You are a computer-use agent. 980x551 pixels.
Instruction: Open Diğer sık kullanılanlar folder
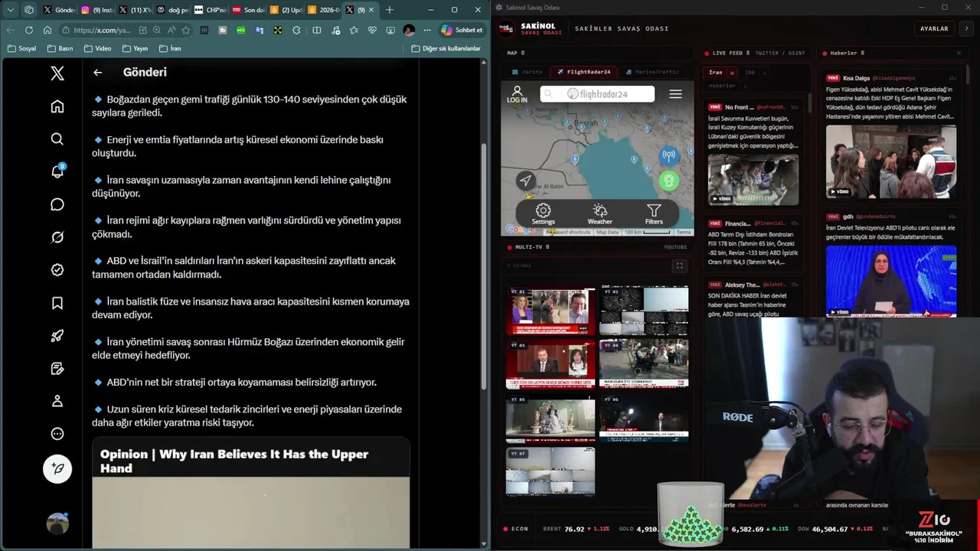tap(446, 48)
